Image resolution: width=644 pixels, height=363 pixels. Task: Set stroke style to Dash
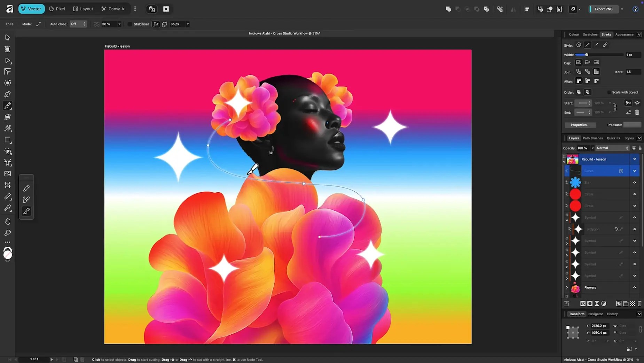pyautogui.click(x=596, y=45)
